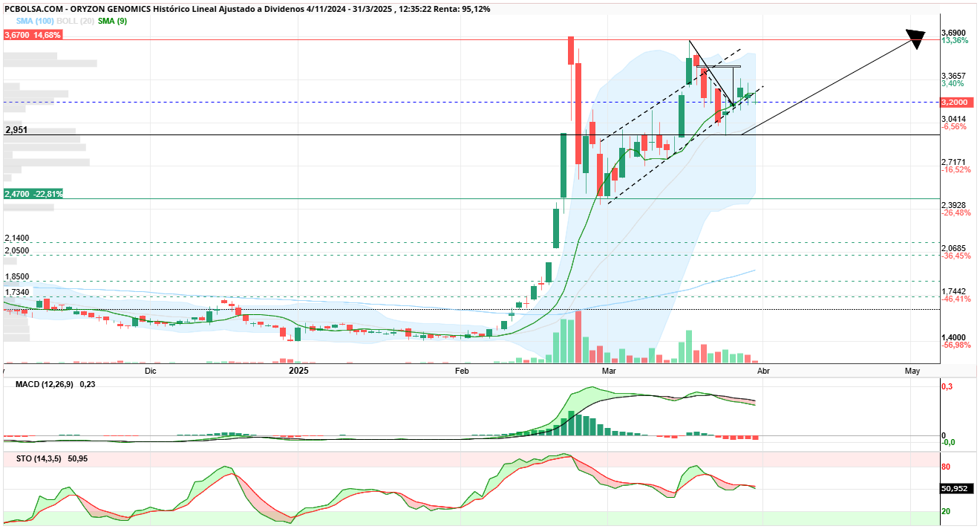Click the stochastic oversold level 20
Viewport: 980px width, 529px height.
pos(947,511)
